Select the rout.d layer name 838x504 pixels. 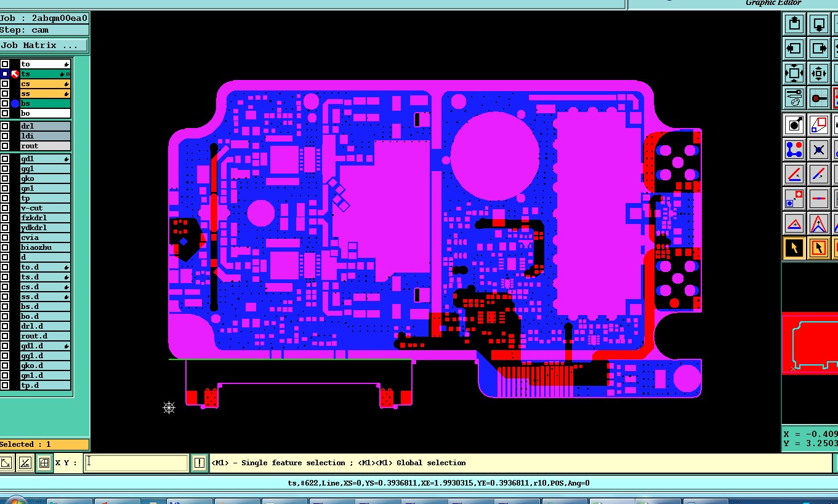point(45,336)
